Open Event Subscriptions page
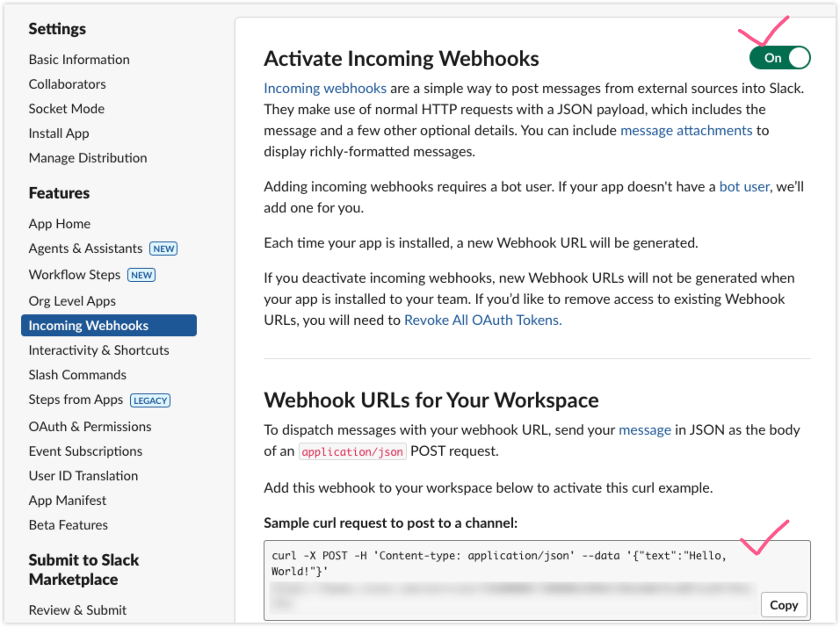The height and width of the screenshot is (627, 840). (86, 451)
